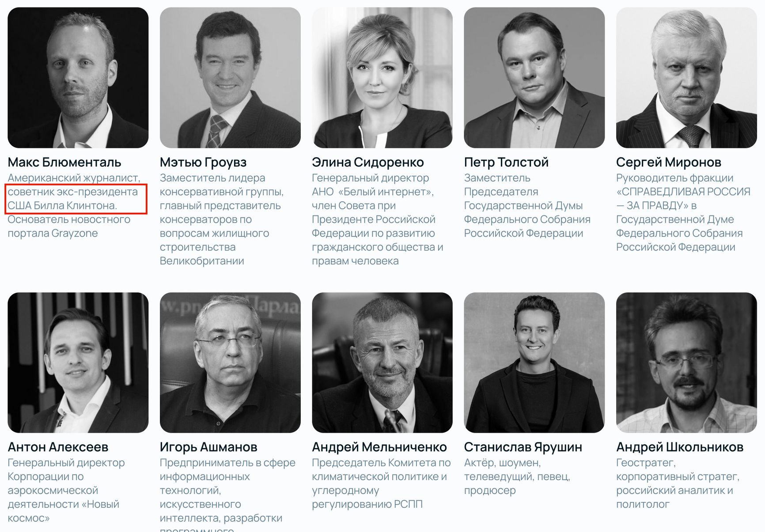Select the Антон Алексеев portrait
This screenshot has height=532, width=765.
78,362
